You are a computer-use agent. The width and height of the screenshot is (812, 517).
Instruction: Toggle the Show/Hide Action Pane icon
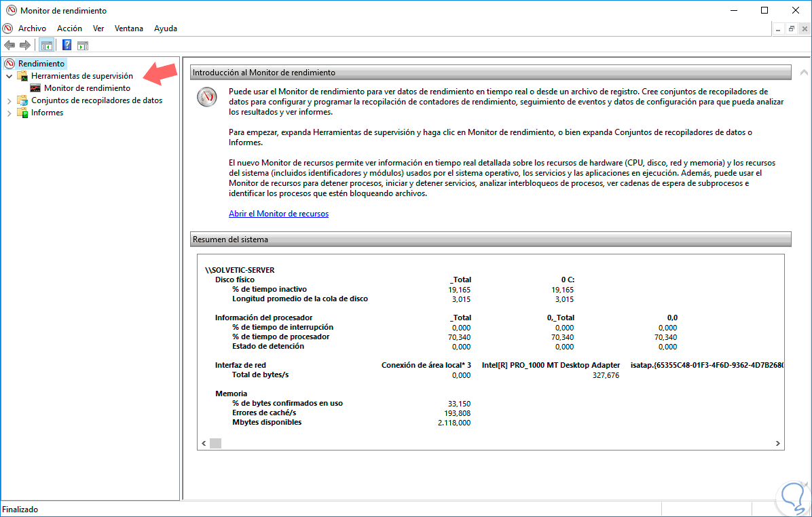coord(83,45)
